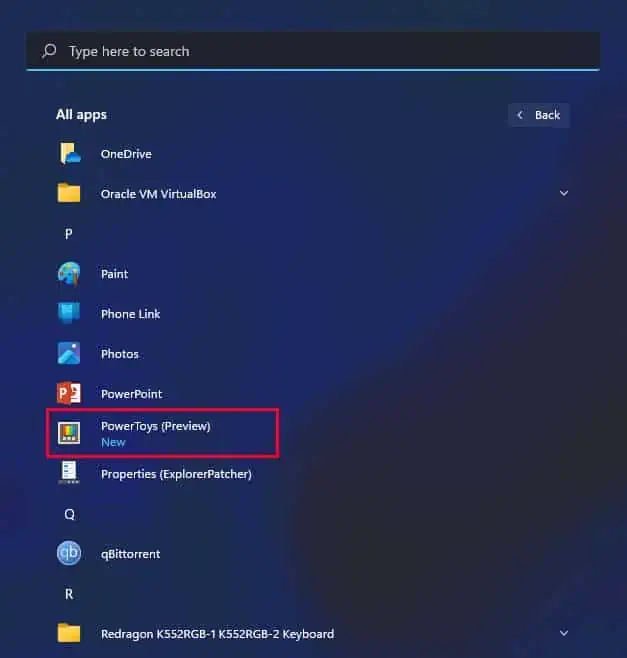Click the 'All apps' heading
Viewport: 627px width, 658px height.
click(x=81, y=115)
